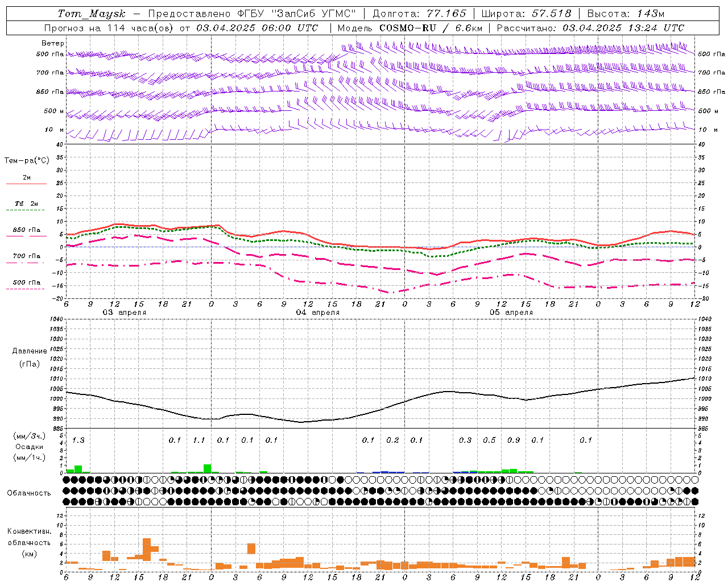
Task: Click the Давление panel label
Action: point(30,351)
